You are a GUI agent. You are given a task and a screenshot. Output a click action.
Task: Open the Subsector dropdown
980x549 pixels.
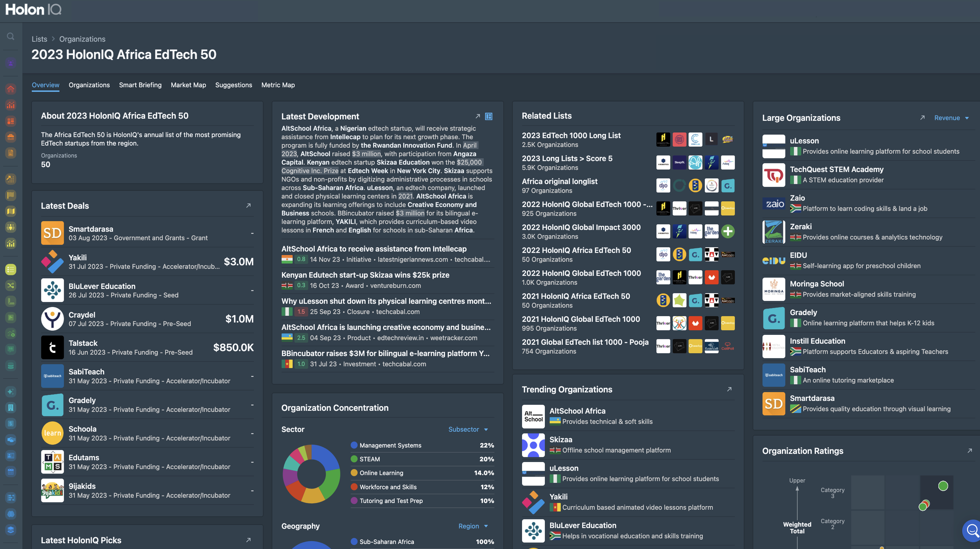468,429
